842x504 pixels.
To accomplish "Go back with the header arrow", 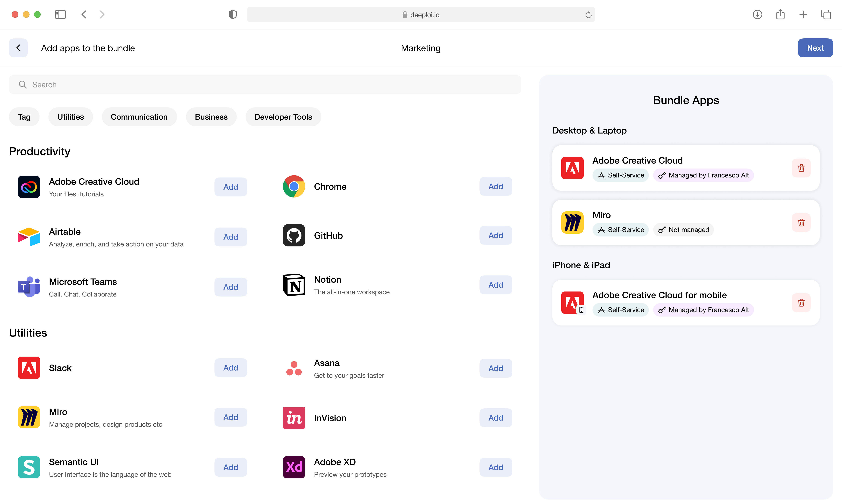I will (x=18, y=48).
